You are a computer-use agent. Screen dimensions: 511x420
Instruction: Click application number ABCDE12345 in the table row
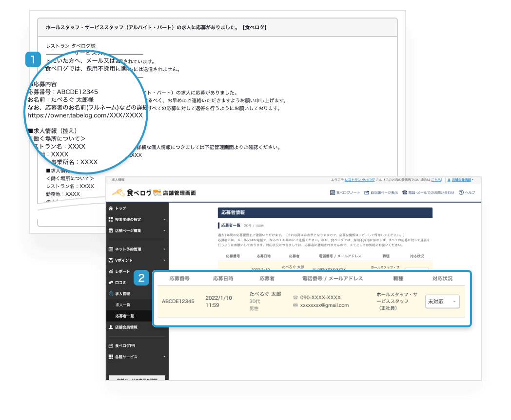coord(178,302)
